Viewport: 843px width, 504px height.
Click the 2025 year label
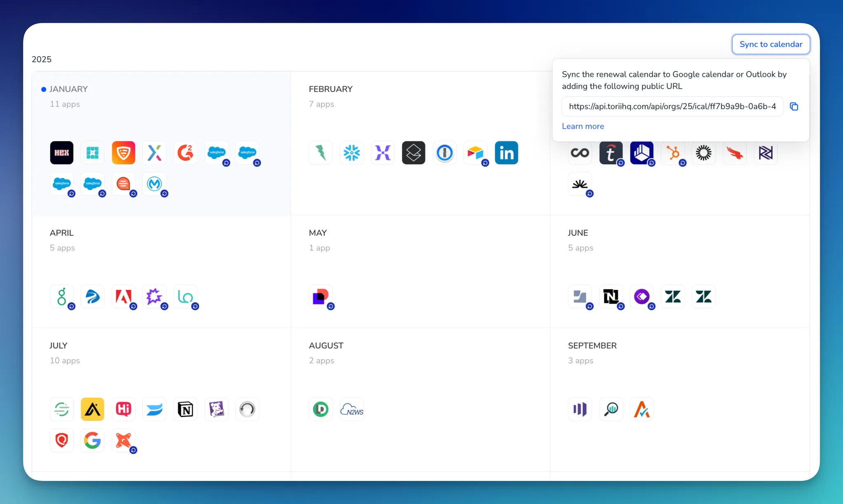click(x=42, y=59)
